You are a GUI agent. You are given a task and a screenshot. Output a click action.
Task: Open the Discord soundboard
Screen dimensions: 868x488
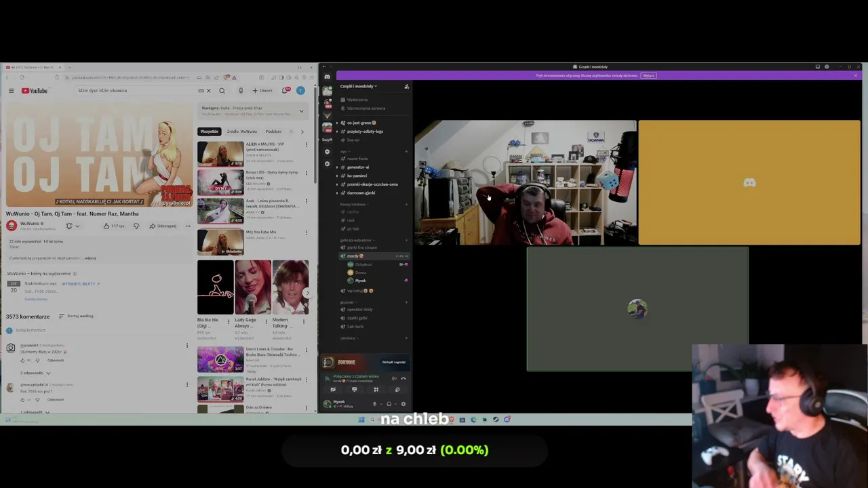[x=397, y=390]
